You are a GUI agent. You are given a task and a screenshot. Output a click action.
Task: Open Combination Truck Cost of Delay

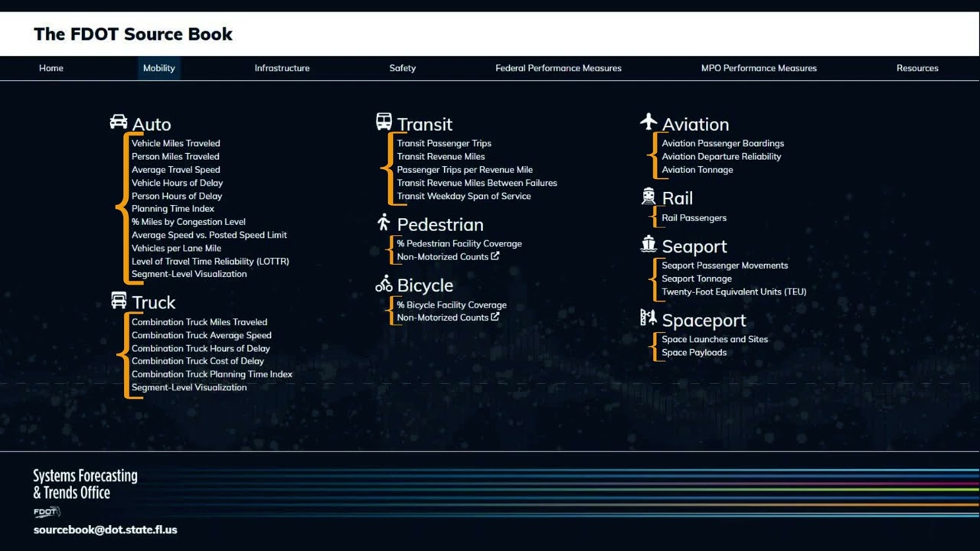[x=198, y=361]
